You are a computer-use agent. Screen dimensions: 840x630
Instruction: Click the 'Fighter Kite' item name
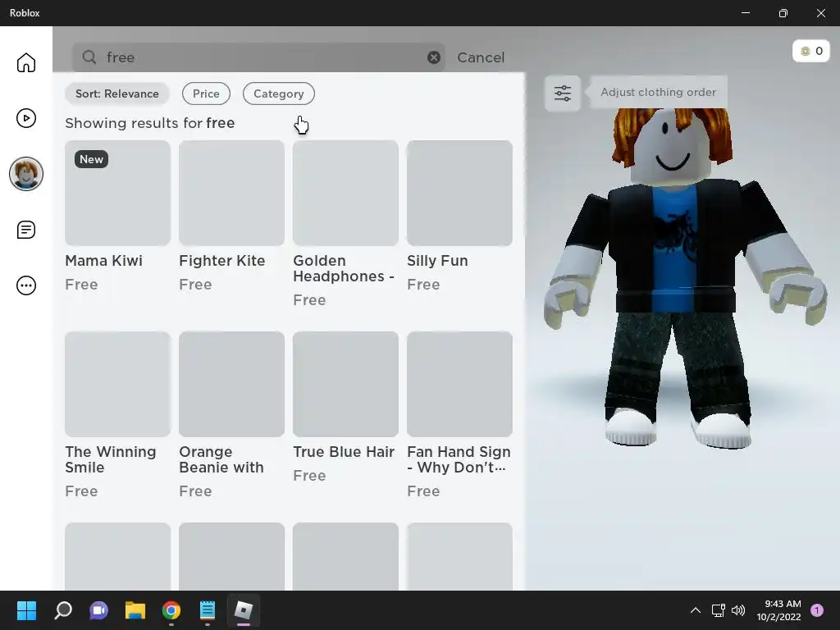[221, 261]
